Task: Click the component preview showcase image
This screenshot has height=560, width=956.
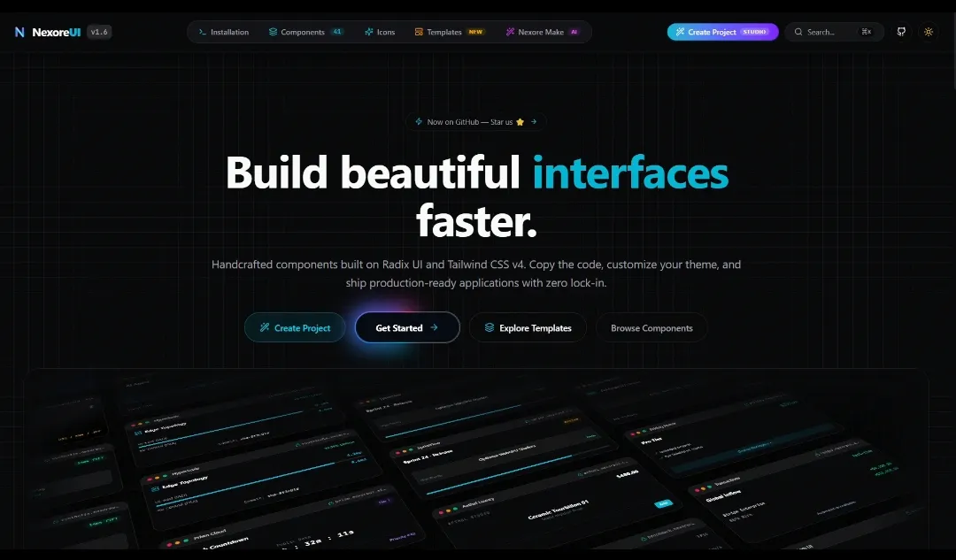Action: coord(476,458)
